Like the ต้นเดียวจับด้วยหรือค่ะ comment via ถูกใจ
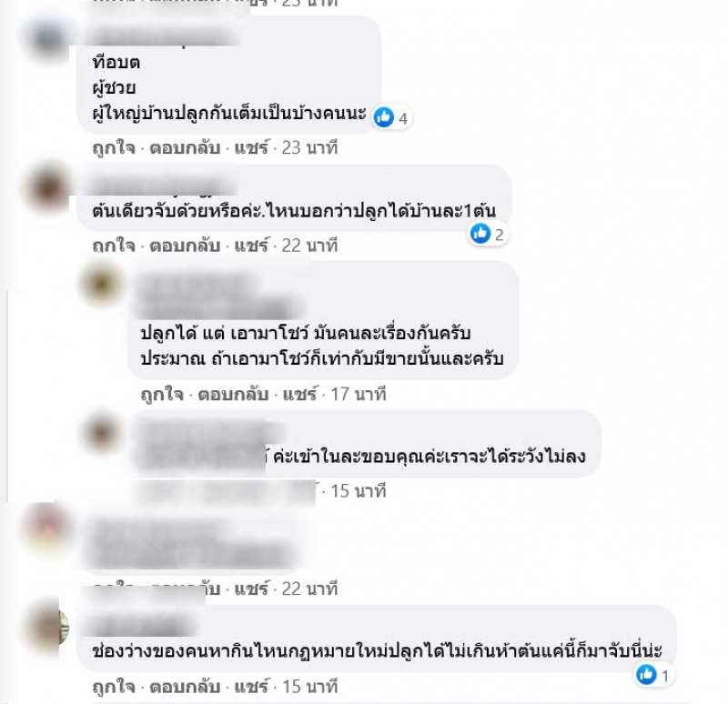 [114, 246]
